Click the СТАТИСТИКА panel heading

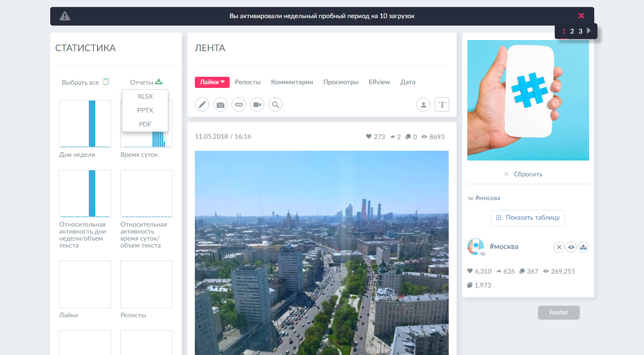(x=86, y=48)
